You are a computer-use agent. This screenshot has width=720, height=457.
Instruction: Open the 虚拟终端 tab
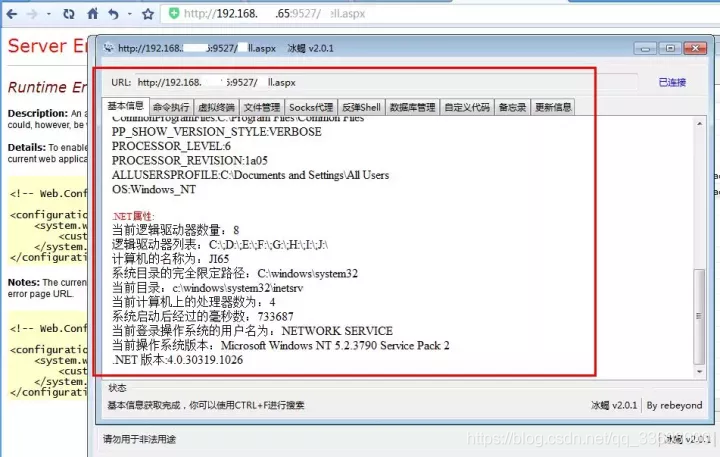pyautogui.click(x=216, y=107)
